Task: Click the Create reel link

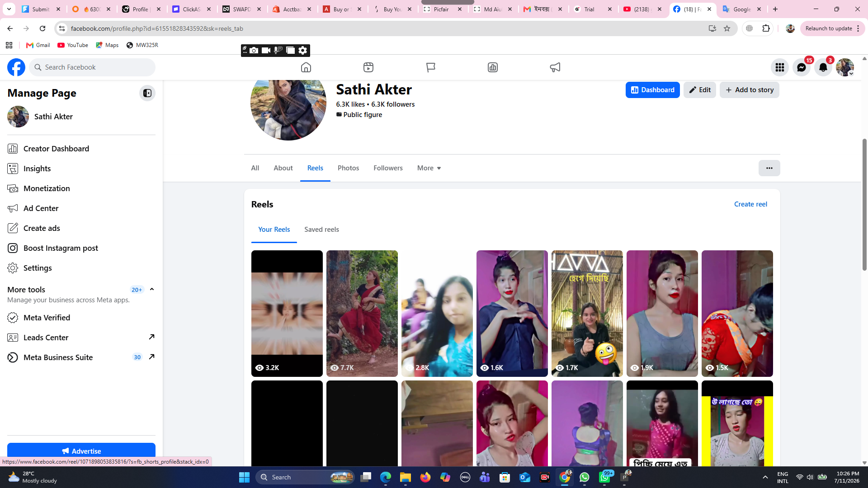Action: pyautogui.click(x=750, y=204)
